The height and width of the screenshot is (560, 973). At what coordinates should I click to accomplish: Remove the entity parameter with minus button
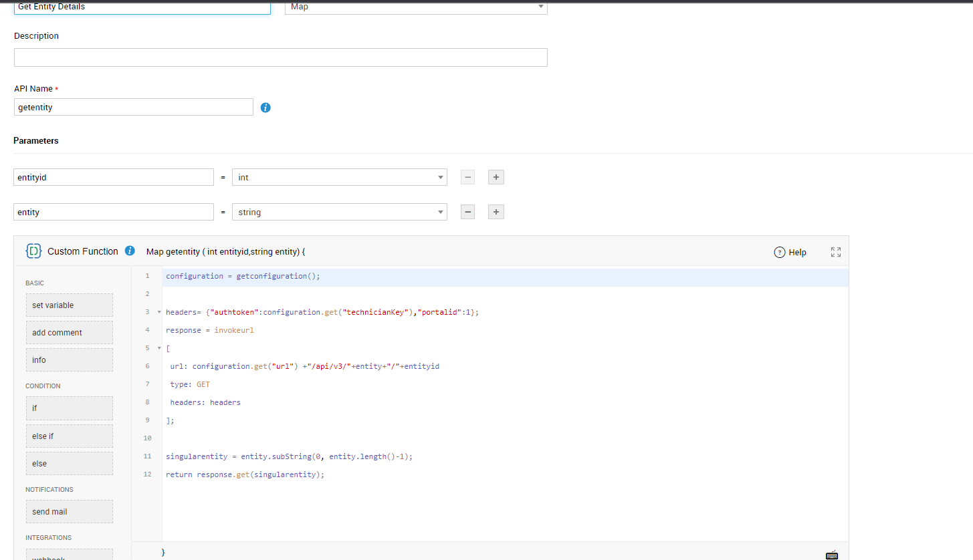click(x=468, y=212)
